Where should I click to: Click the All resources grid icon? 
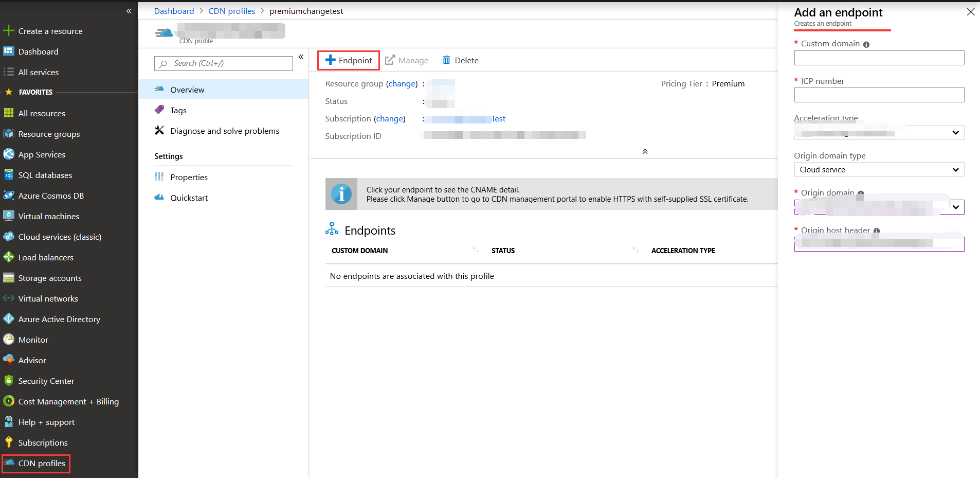9,113
